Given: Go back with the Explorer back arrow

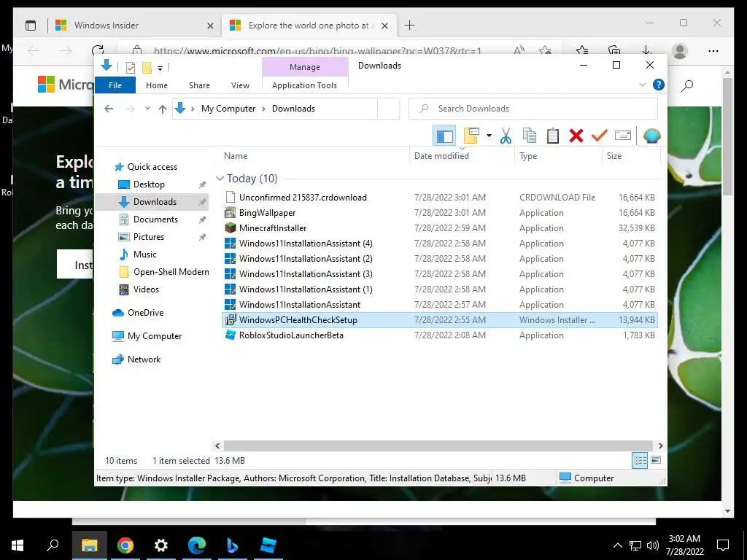Looking at the screenshot, I should [x=109, y=109].
